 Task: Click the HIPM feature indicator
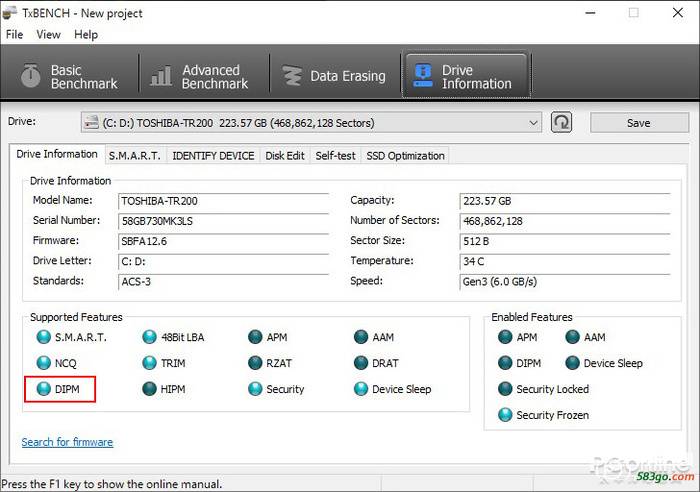(149, 389)
